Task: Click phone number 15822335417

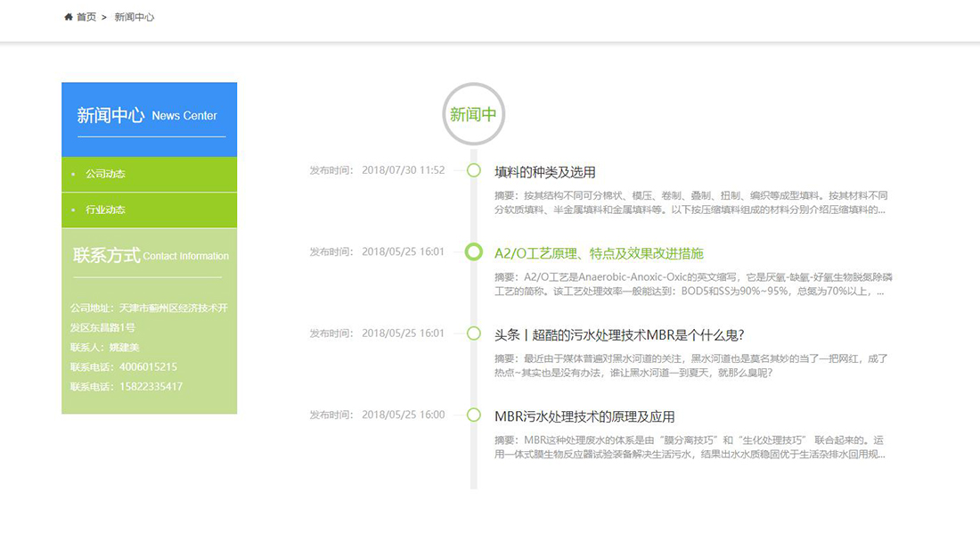Action: pos(151,387)
